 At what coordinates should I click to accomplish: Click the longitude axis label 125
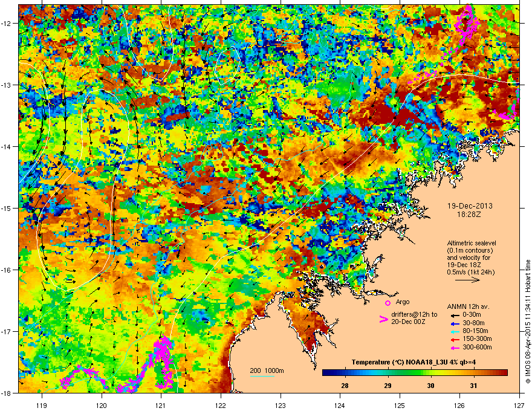[x=400, y=405]
